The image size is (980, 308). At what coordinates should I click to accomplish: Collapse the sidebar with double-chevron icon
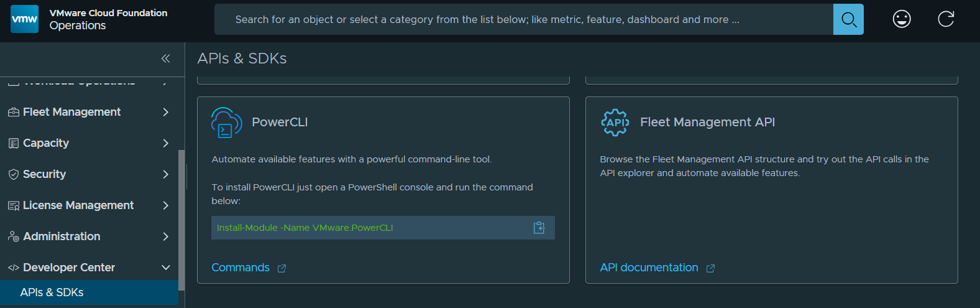click(165, 58)
